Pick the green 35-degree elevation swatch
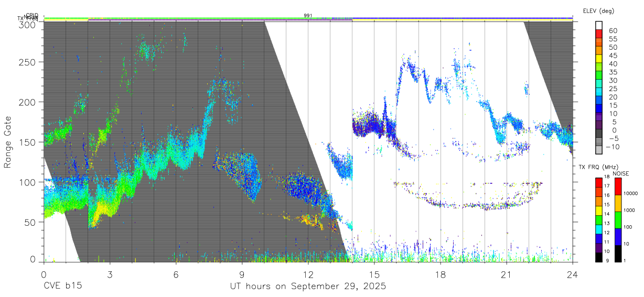 [599, 75]
